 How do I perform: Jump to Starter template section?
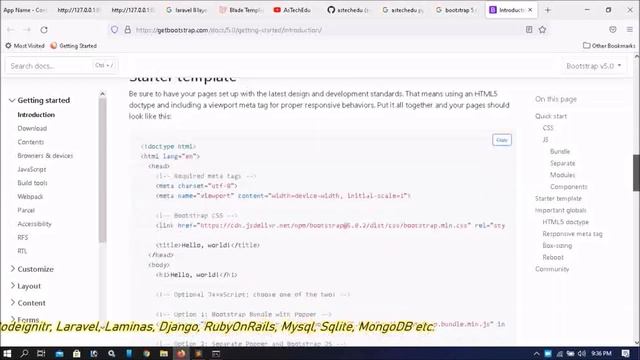558,198
